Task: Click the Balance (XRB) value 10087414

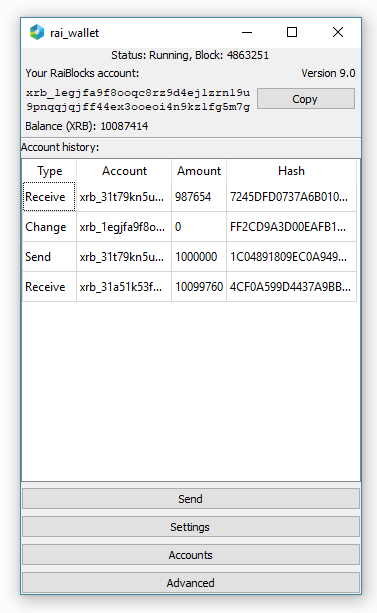Action: tap(124, 126)
